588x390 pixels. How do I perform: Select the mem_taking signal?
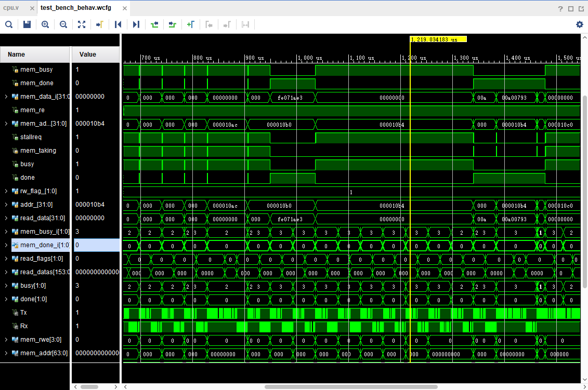[38, 151]
